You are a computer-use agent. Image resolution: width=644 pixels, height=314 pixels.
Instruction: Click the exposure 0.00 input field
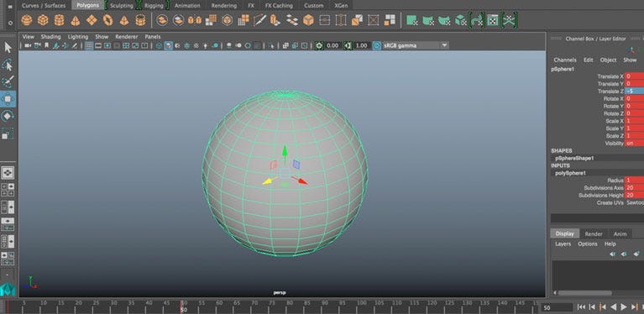(x=332, y=45)
